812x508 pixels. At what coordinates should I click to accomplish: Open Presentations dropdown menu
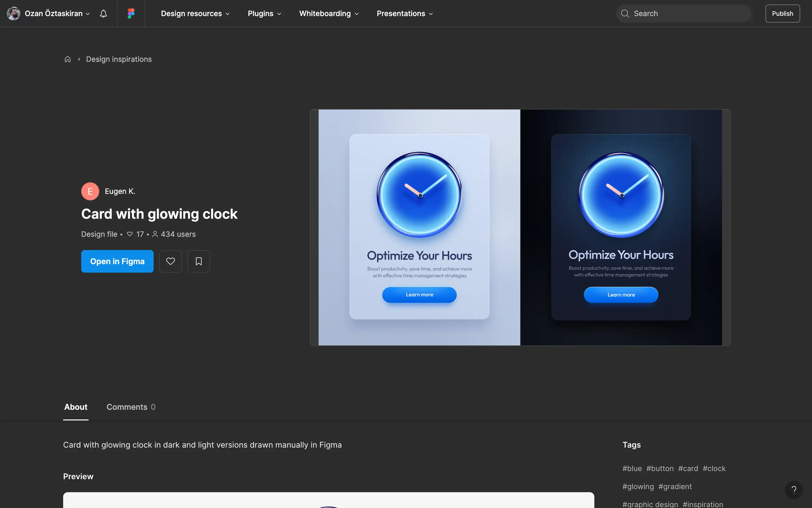click(x=405, y=14)
